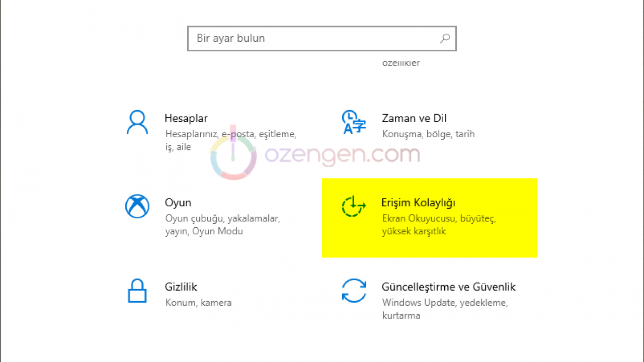644x362 pixels.
Task: Open the Zaman ve Dil heading
Action: [414, 119]
